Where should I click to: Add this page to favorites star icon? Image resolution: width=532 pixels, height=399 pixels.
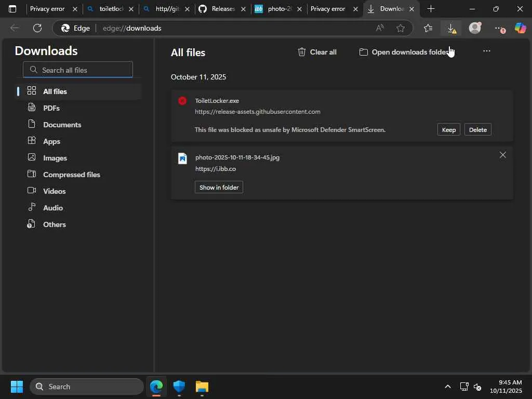pyautogui.click(x=401, y=28)
